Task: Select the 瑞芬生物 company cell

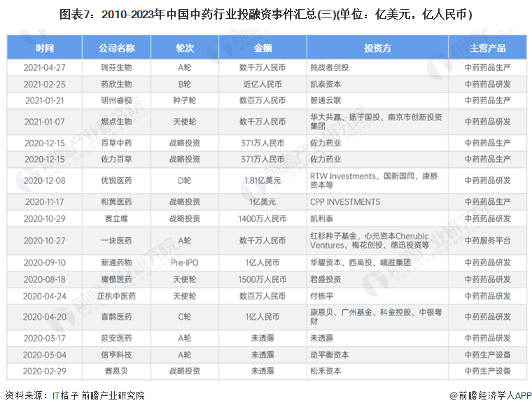Action: point(116,68)
